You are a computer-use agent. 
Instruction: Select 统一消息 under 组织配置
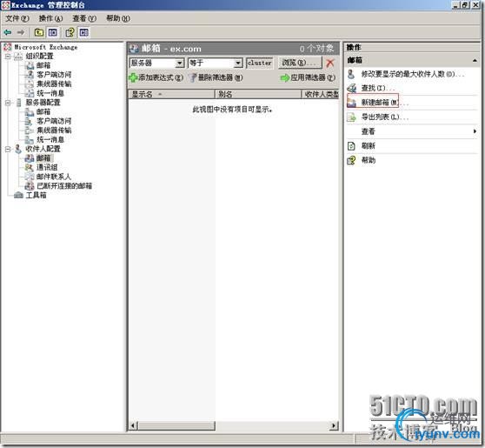click(50, 93)
